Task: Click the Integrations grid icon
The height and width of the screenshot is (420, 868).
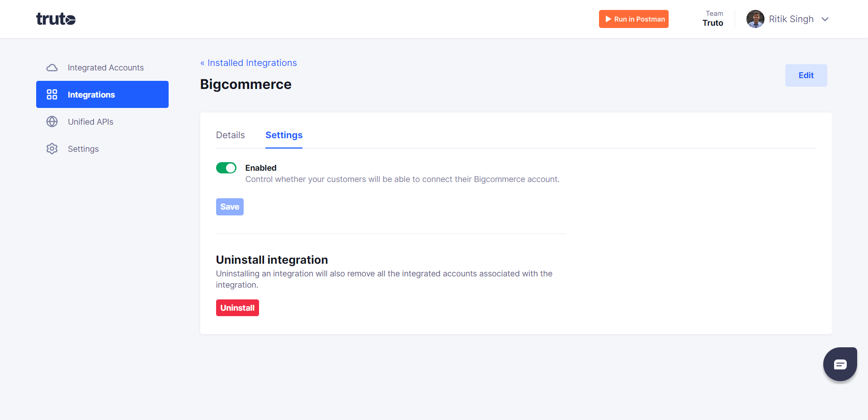Action: pyautogui.click(x=52, y=94)
